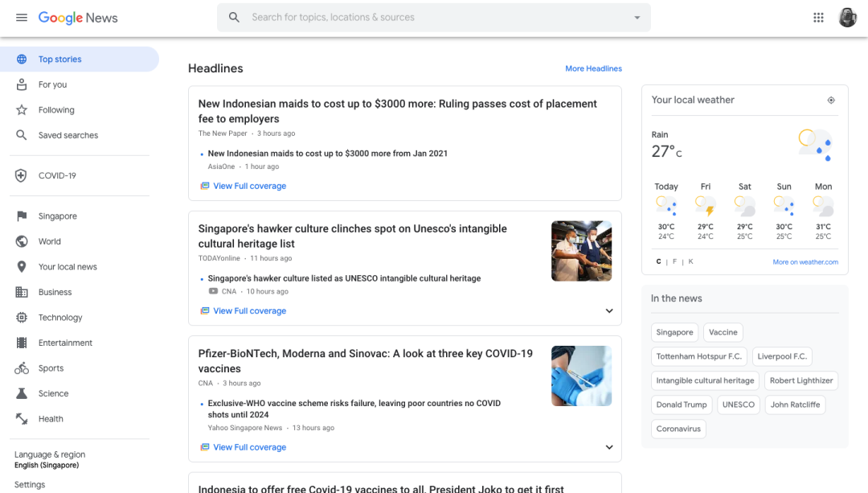
Task: Click the Liverpool F.C. topic chip
Action: tap(782, 356)
